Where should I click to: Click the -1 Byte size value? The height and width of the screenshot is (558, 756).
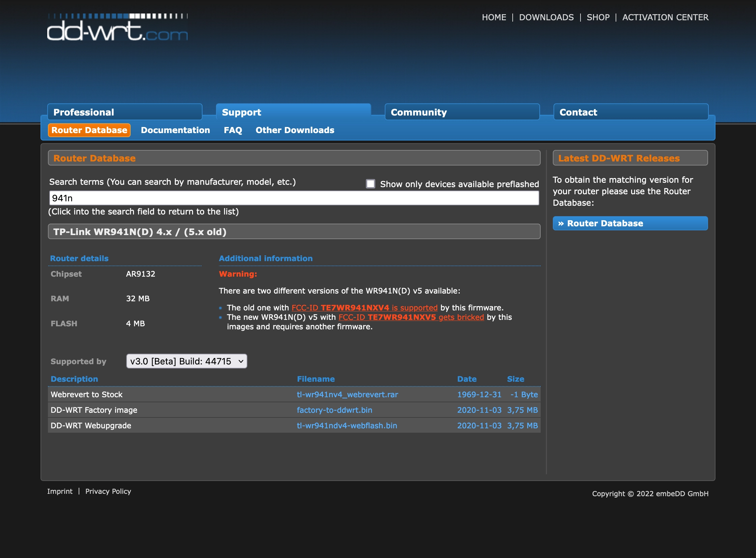[524, 395]
